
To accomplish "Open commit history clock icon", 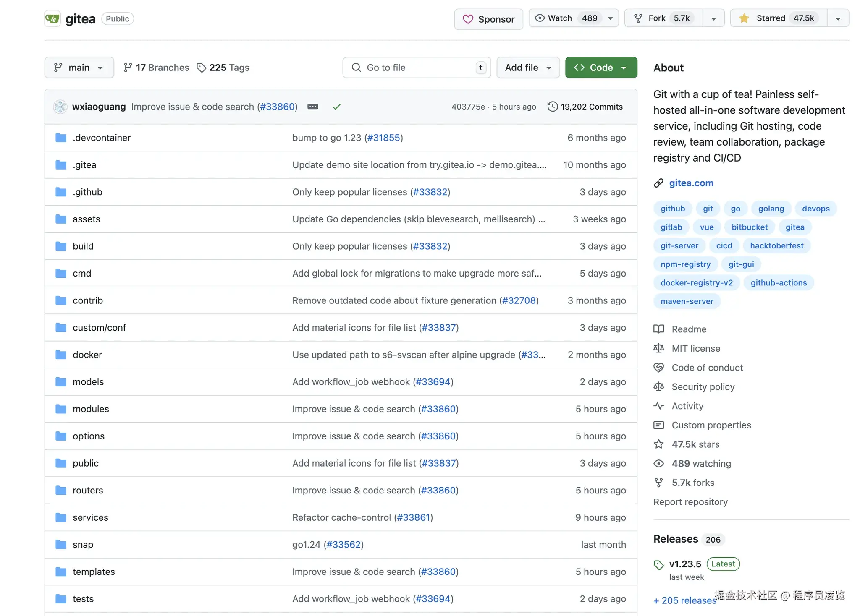I will (553, 107).
